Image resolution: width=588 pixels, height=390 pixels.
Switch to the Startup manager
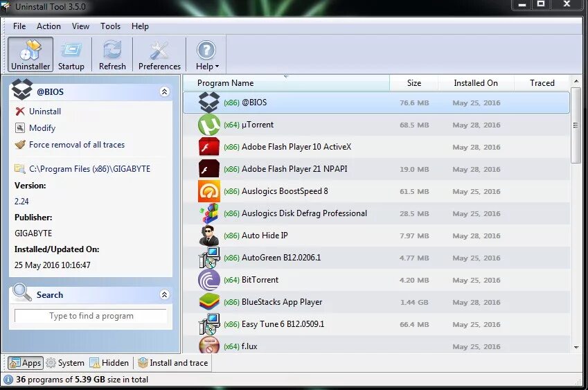coord(71,55)
